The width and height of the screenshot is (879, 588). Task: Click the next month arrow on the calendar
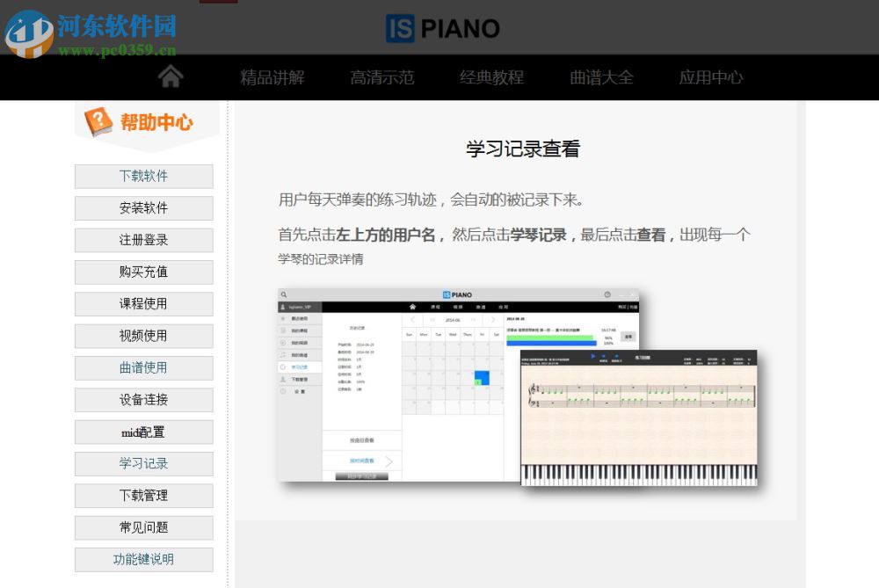493,318
